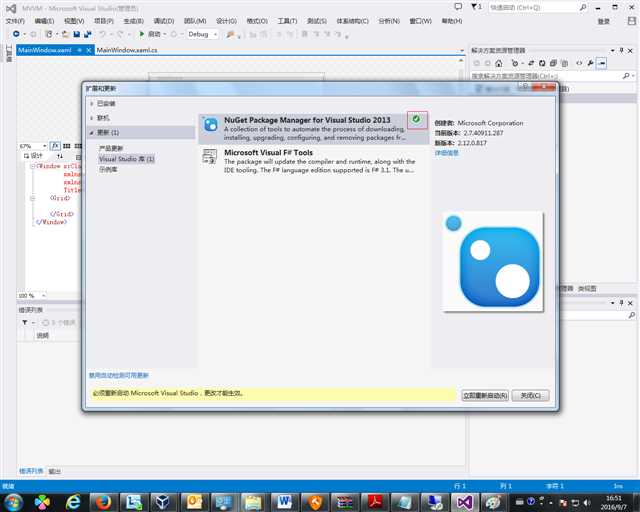
Task: Click the Solution Explorer pin icon
Action: point(621,50)
